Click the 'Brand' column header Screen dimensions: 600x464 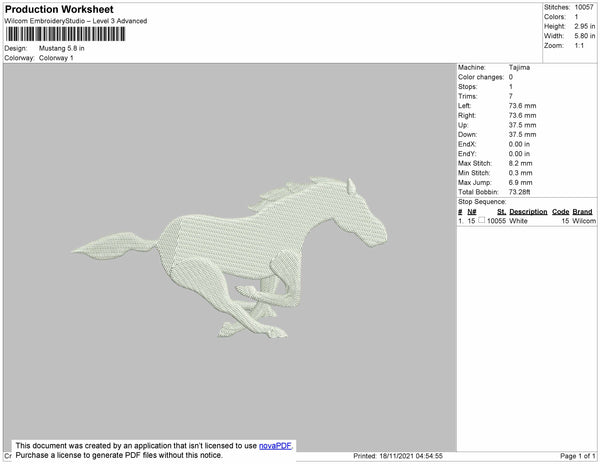point(582,212)
